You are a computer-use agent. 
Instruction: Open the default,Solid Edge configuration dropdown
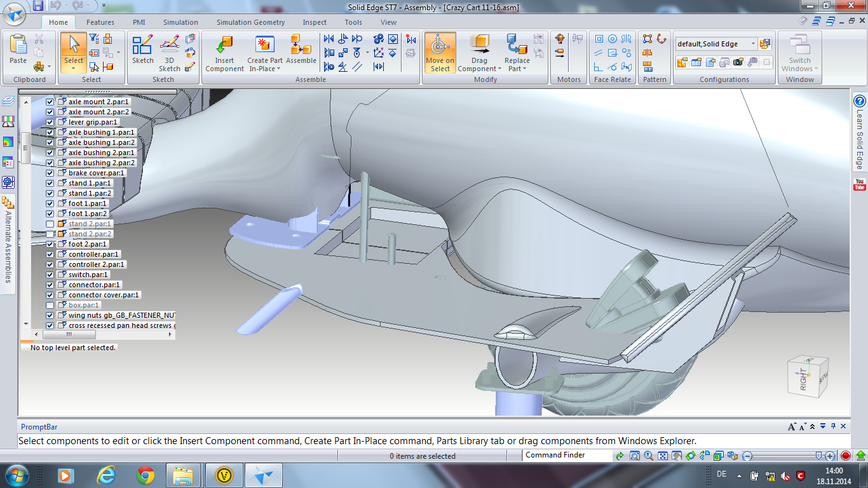click(753, 44)
